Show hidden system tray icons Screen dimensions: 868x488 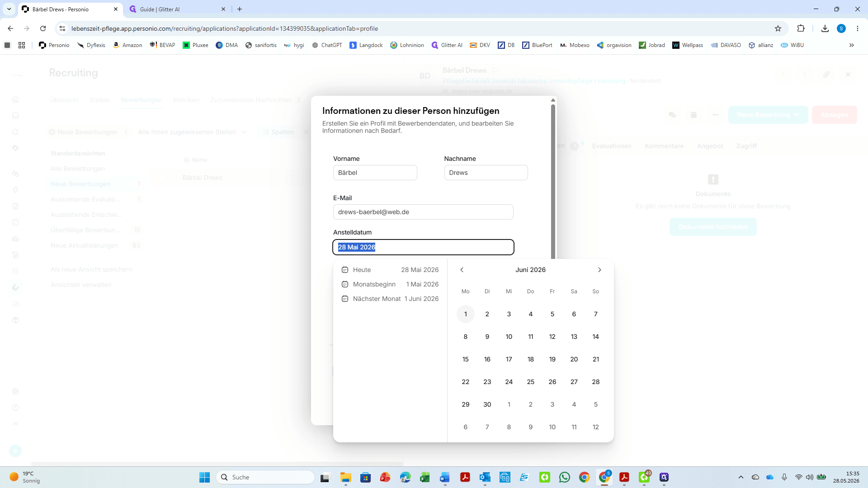click(741, 477)
